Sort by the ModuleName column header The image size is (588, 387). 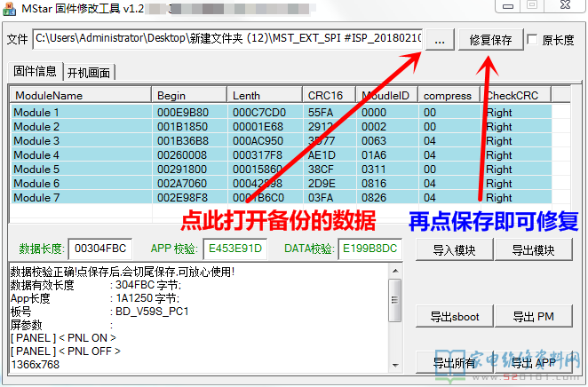point(80,95)
